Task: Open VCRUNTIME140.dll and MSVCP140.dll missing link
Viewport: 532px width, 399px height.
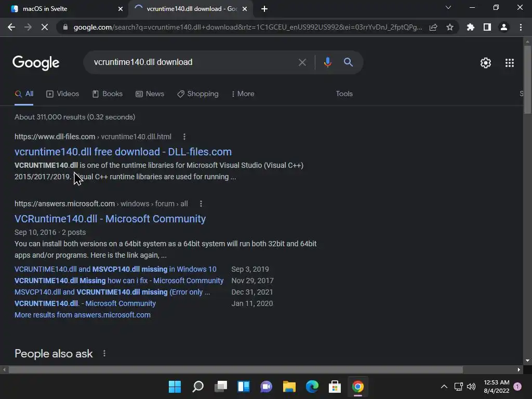Action: 115,269
